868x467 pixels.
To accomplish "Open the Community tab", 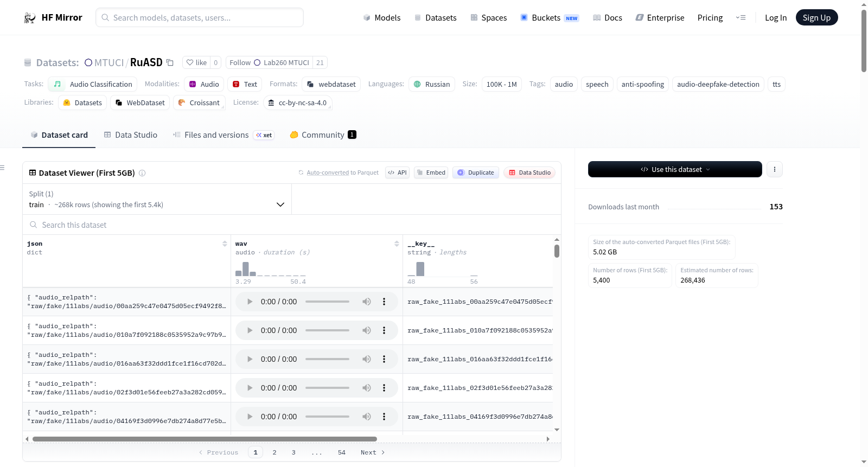I will 323,135.
